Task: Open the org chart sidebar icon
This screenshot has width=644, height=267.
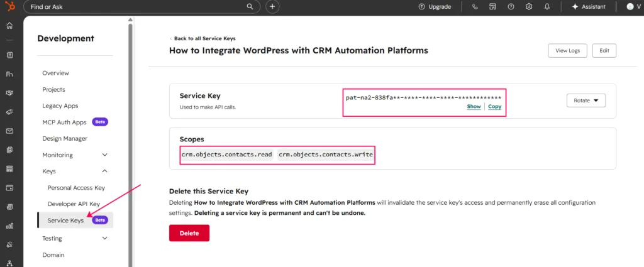Action: [9, 263]
